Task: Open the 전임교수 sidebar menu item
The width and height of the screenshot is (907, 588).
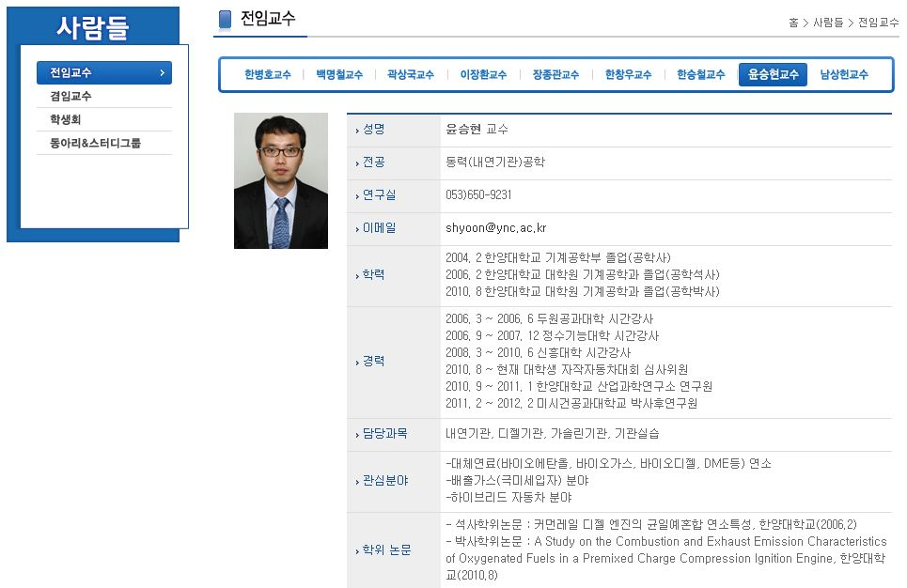Action: tap(104, 73)
